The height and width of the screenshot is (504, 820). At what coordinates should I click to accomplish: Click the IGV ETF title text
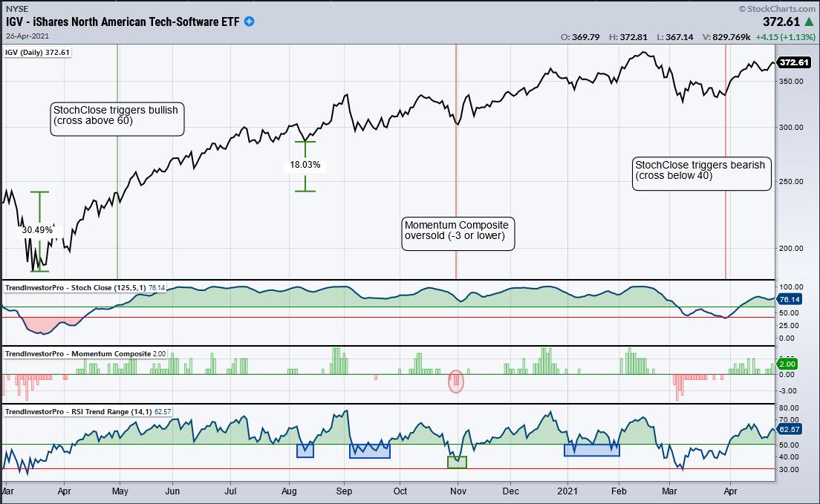[x=123, y=22]
